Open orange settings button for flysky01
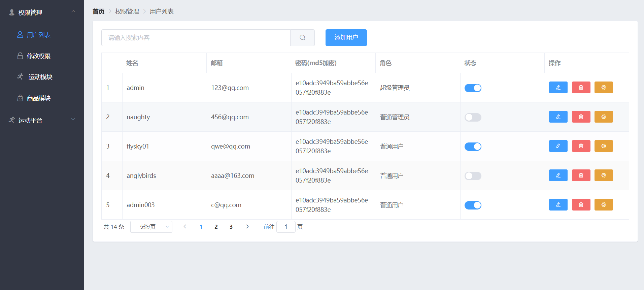 point(604,146)
